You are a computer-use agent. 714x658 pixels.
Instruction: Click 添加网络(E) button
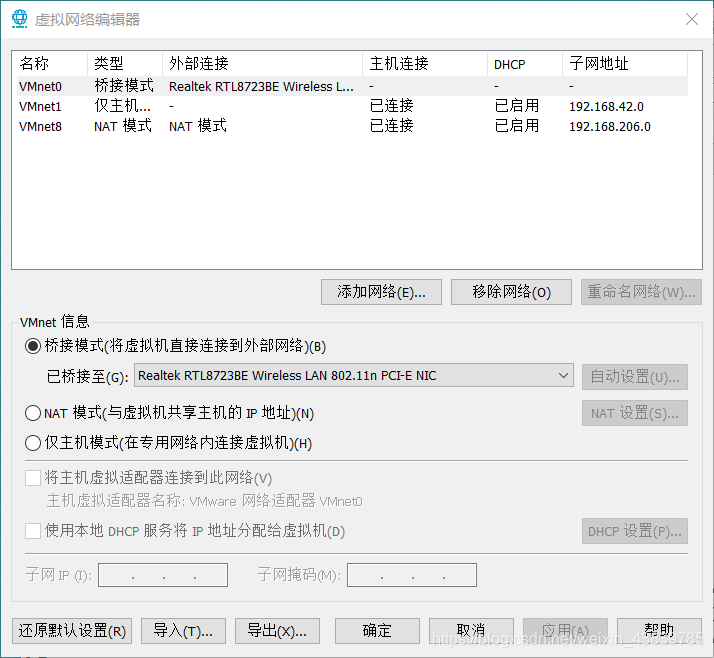coord(381,292)
